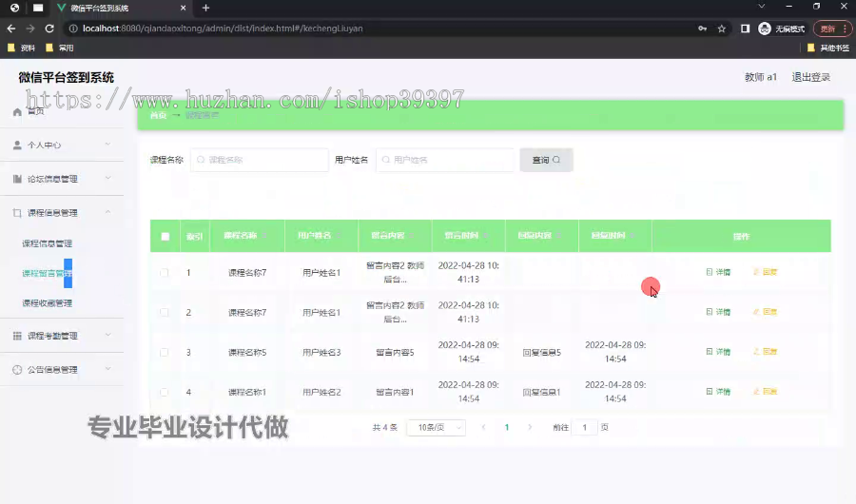Open 详情 for row 4 课程名称1
856x504 pixels.
point(718,392)
